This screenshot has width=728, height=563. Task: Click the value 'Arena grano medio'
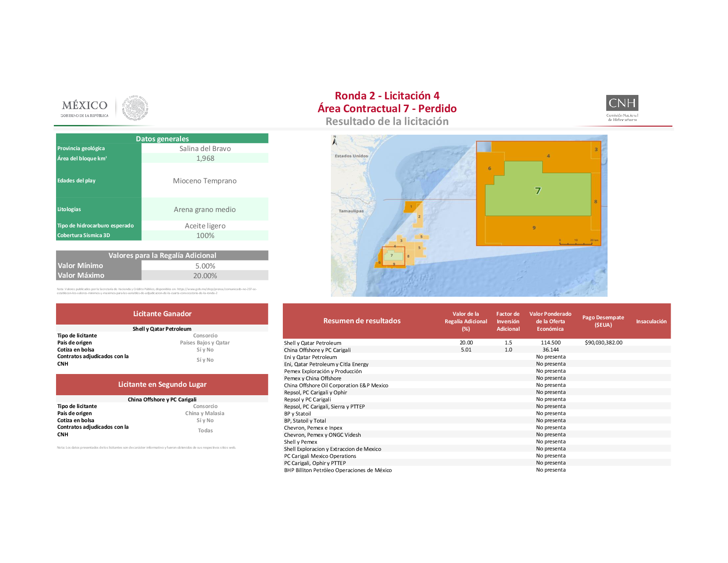tap(205, 210)
